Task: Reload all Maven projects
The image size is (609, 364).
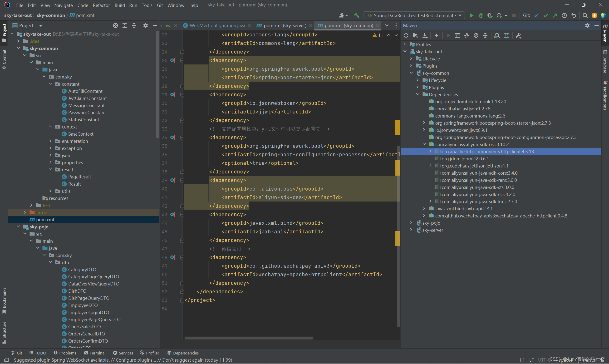Action: [x=406, y=35]
